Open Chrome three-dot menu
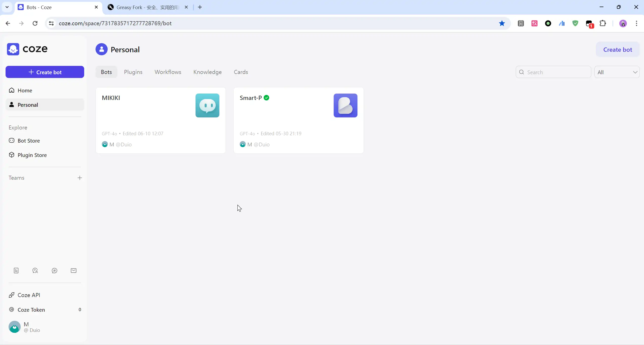Image resolution: width=644 pixels, height=345 pixels. click(636, 23)
